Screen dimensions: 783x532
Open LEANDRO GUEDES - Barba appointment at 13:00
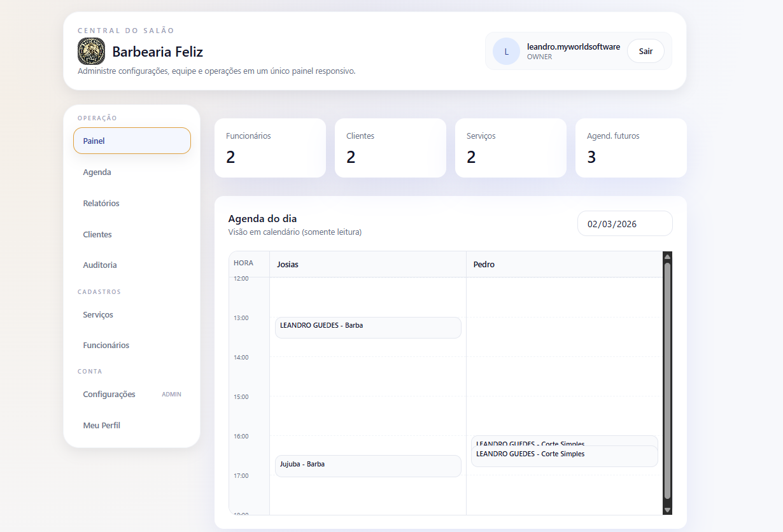(367, 328)
